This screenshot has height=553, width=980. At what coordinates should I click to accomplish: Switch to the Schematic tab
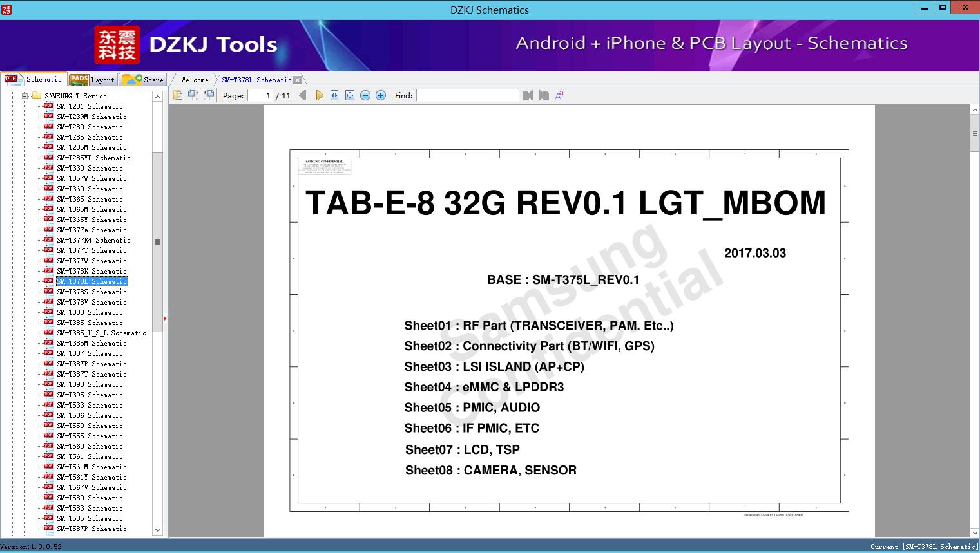click(x=34, y=79)
